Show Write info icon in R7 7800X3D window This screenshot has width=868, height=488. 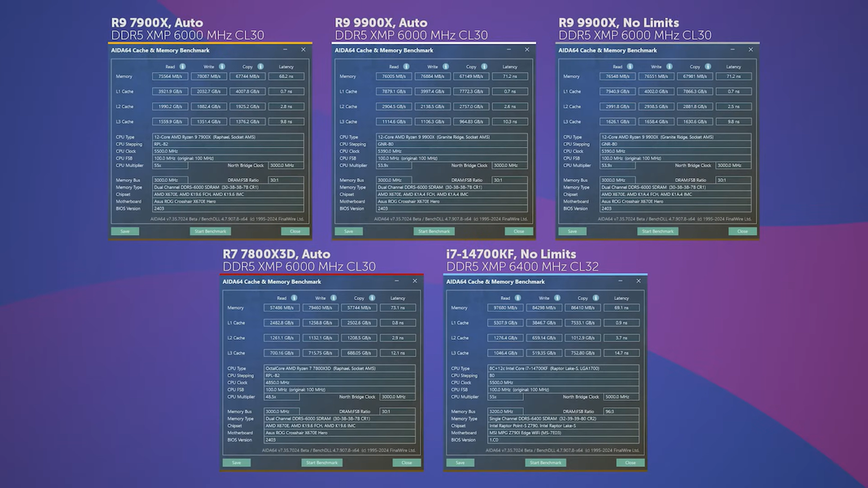point(334,298)
